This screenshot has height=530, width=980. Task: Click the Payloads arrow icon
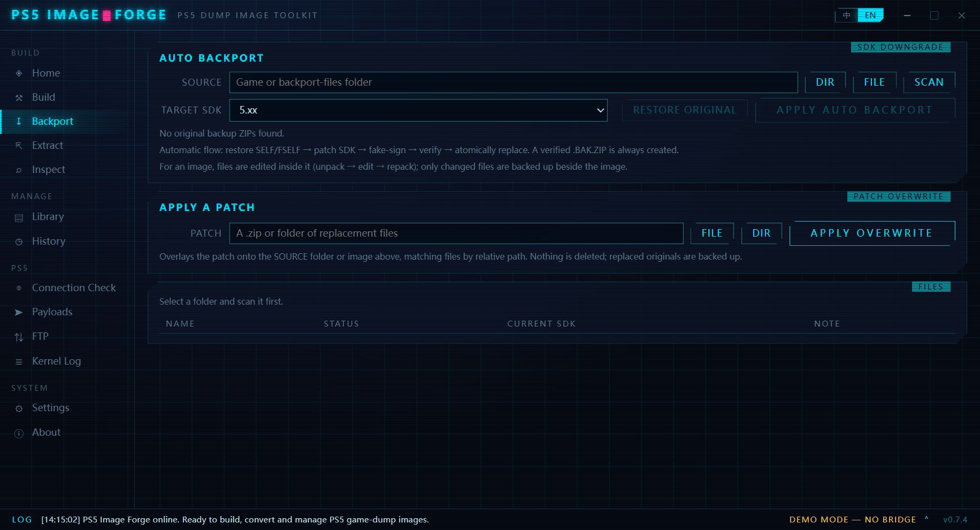[19, 312]
